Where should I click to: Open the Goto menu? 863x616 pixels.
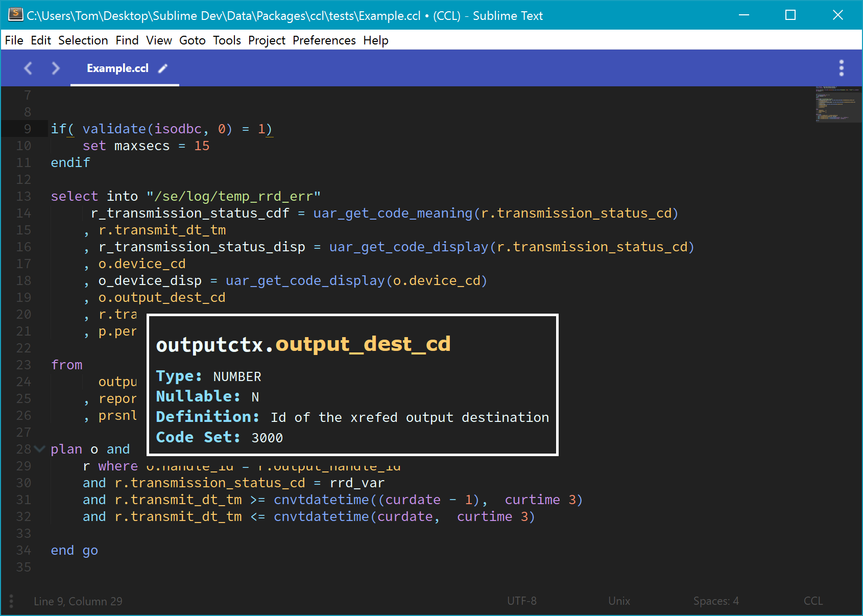click(x=193, y=40)
